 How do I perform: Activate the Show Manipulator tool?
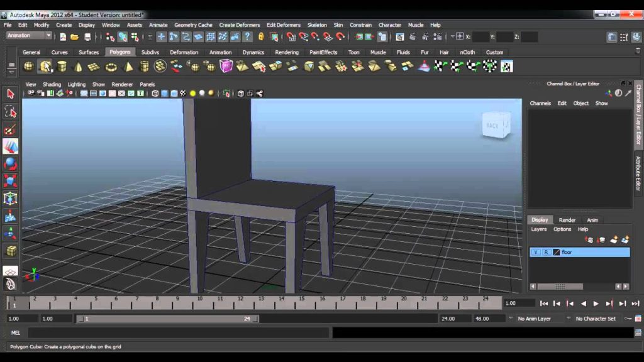tap(10, 234)
